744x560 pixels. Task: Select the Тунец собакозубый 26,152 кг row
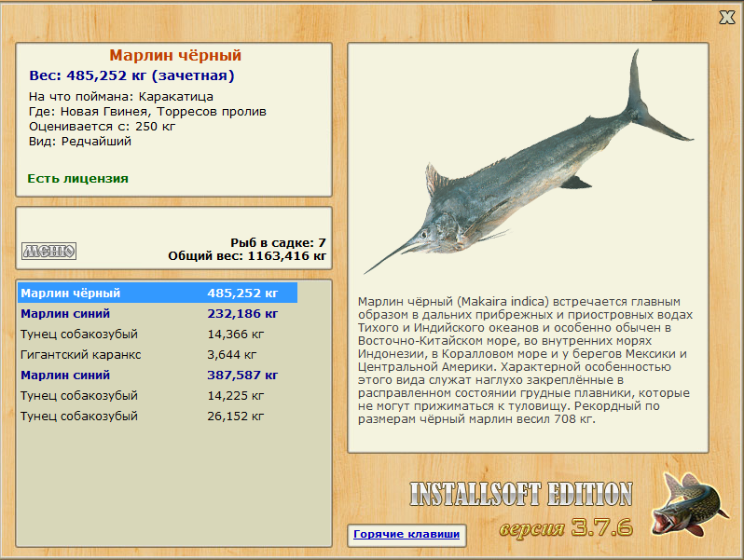[158, 417]
